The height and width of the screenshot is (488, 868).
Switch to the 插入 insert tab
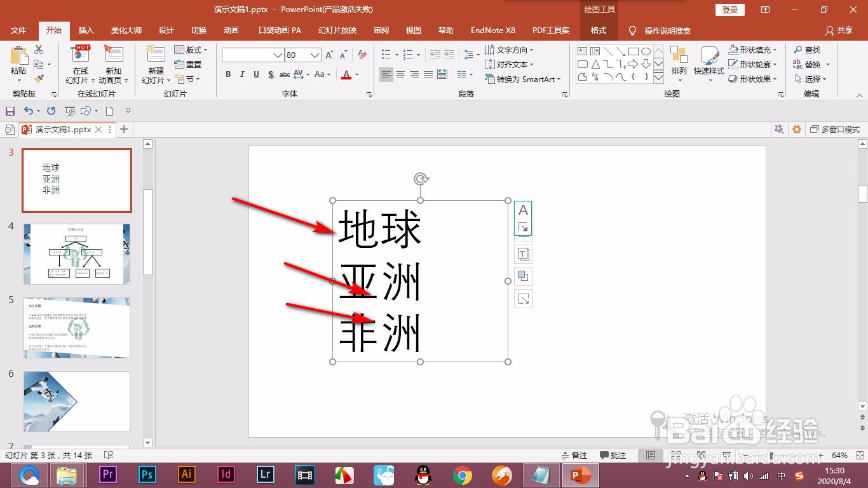(86, 30)
